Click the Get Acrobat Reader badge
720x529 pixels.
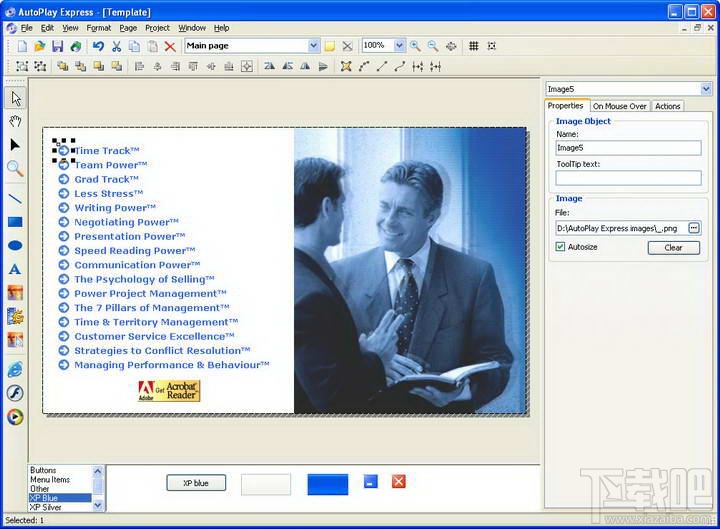pos(169,391)
